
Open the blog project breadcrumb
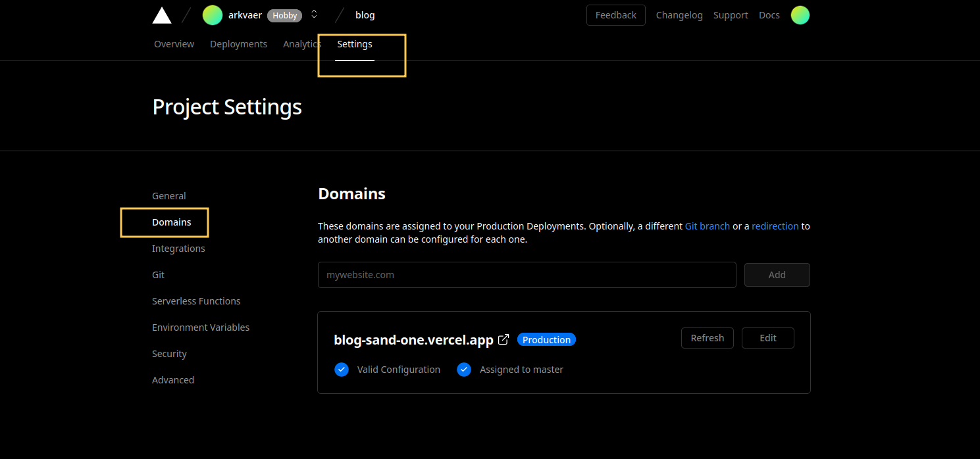coord(365,15)
